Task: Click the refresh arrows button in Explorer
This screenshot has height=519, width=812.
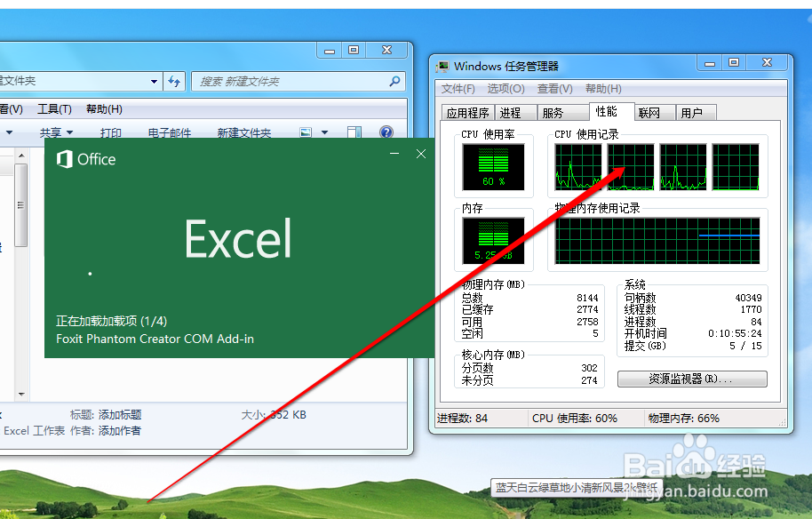Action: tap(174, 82)
